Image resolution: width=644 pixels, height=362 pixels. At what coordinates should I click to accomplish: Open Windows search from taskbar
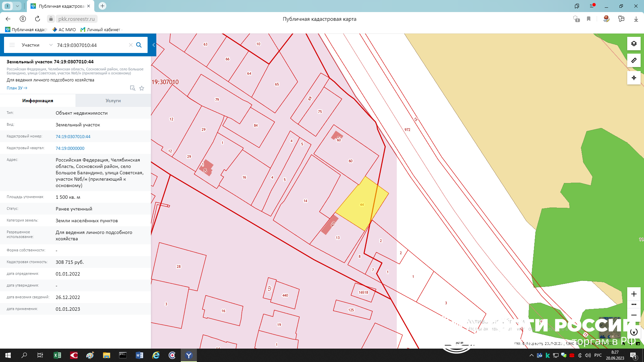[24, 355]
